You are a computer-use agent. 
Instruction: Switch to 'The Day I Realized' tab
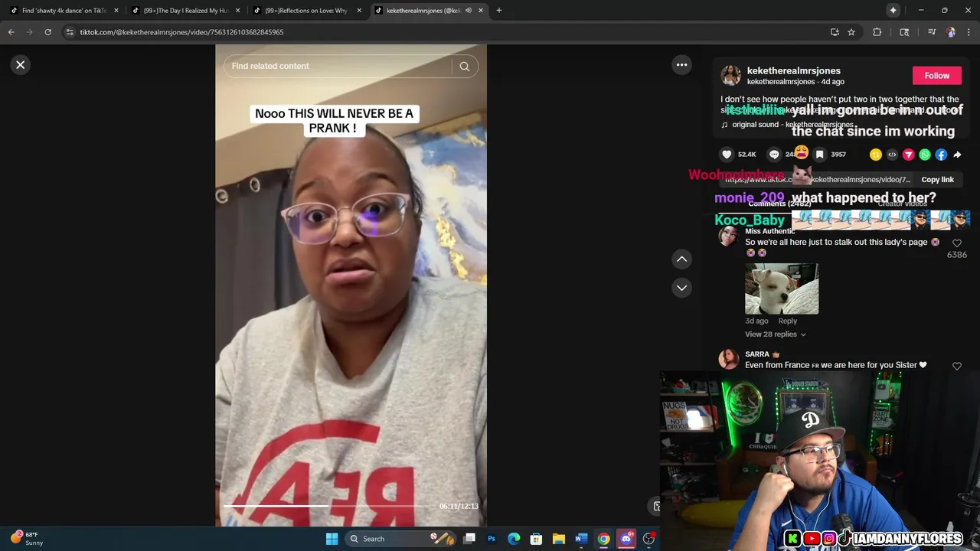coord(185,11)
